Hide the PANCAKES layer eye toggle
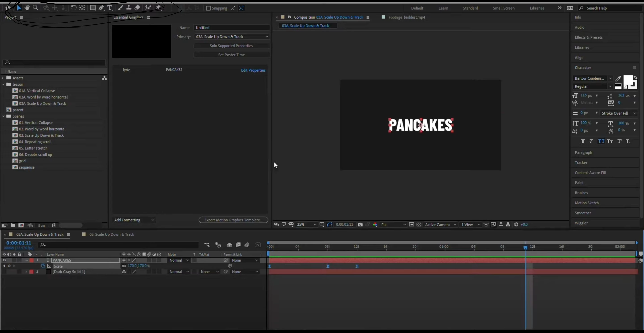 (4, 260)
